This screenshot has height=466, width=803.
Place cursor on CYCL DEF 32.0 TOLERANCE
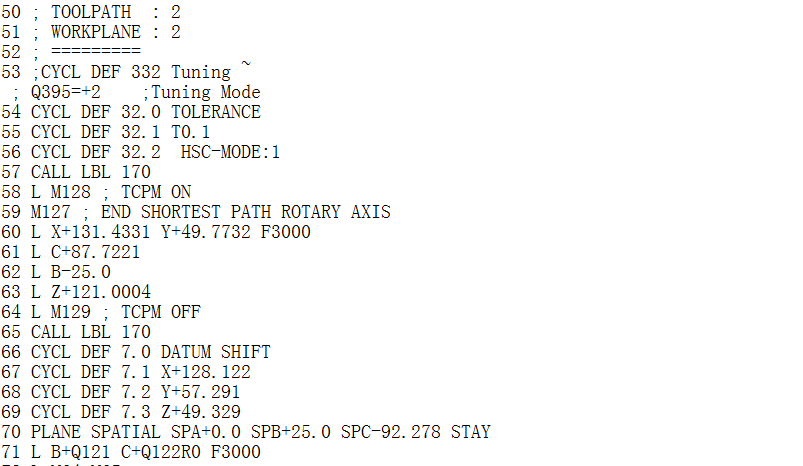(145, 112)
